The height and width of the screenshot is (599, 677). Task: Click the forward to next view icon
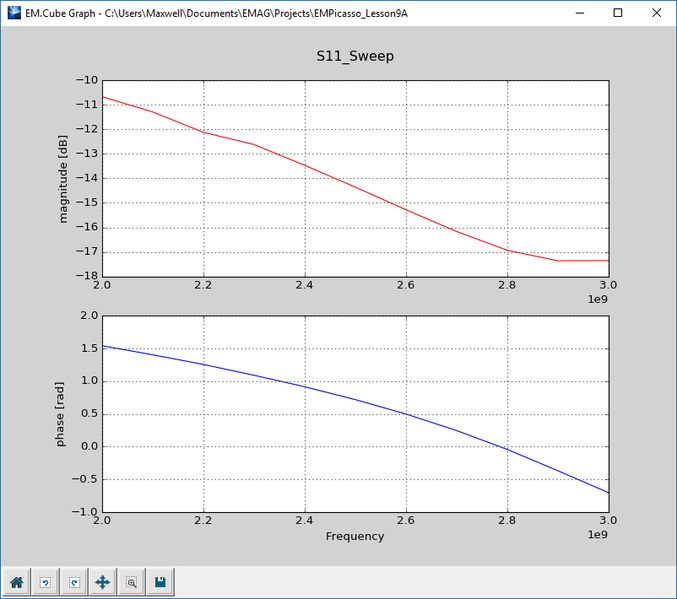(x=74, y=583)
